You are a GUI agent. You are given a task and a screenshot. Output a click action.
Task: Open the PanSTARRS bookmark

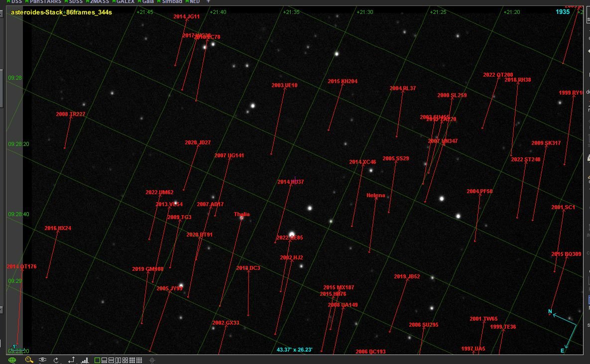43,1
